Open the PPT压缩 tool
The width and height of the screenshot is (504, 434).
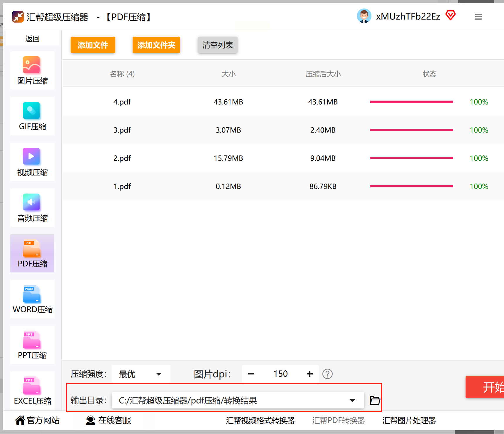tap(32, 345)
